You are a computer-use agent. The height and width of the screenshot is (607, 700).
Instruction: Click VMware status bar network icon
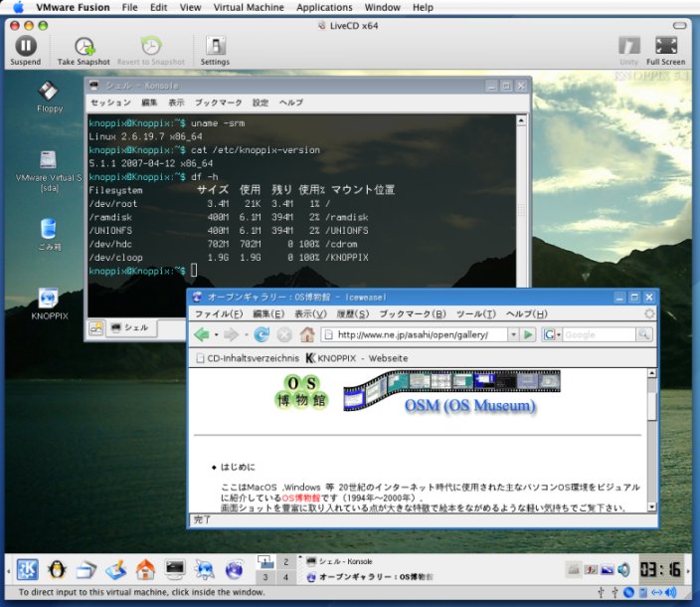656,593
